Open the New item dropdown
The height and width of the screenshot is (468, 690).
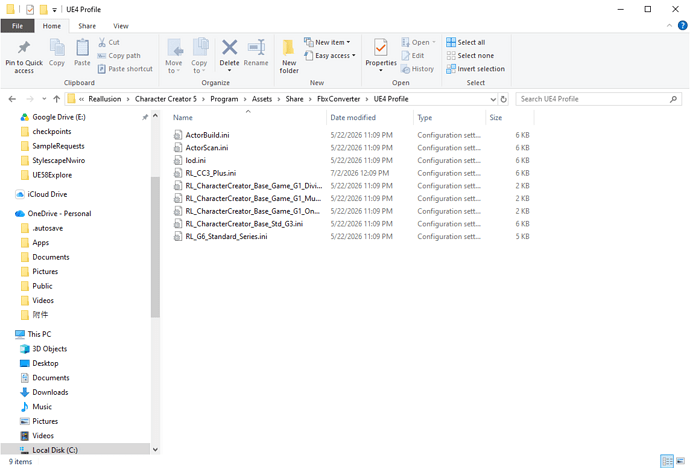(327, 42)
